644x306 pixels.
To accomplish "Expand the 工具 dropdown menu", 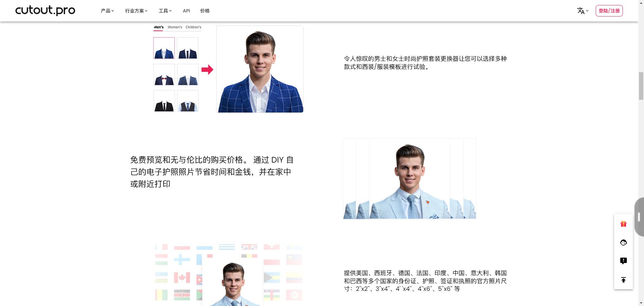I will 165,11.
